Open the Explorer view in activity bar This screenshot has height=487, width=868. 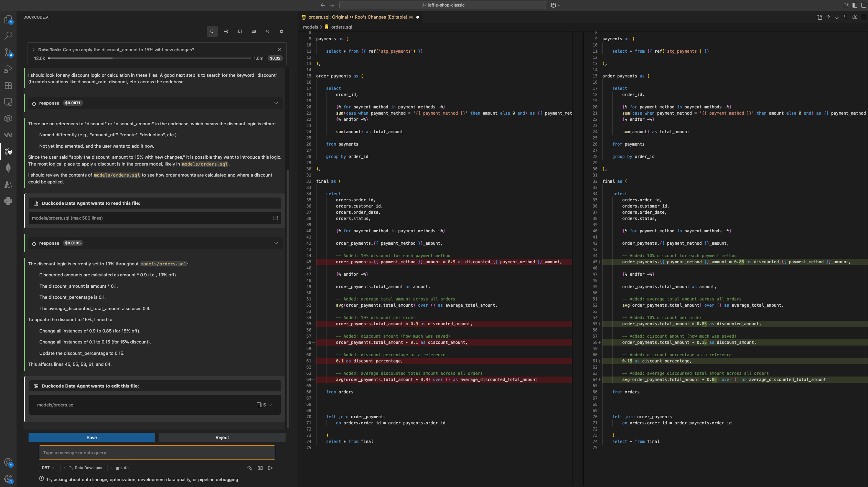pos(8,19)
